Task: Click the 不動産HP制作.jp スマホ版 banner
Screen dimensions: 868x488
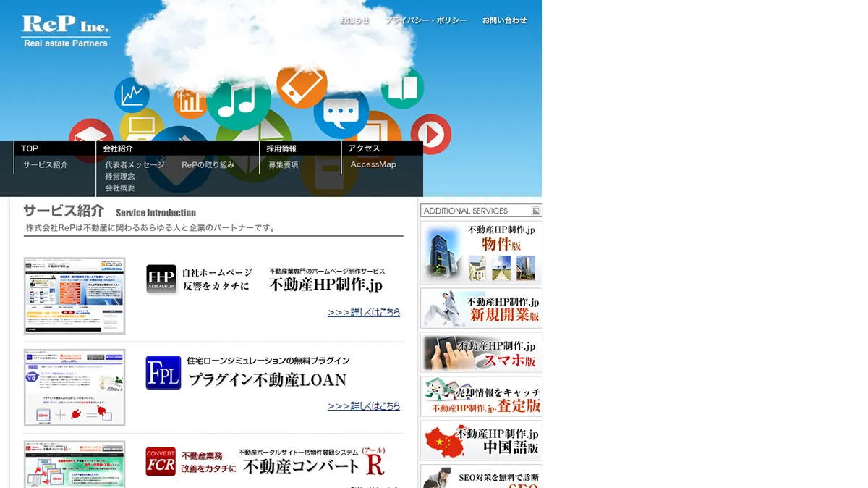Action: click(481, 353)
